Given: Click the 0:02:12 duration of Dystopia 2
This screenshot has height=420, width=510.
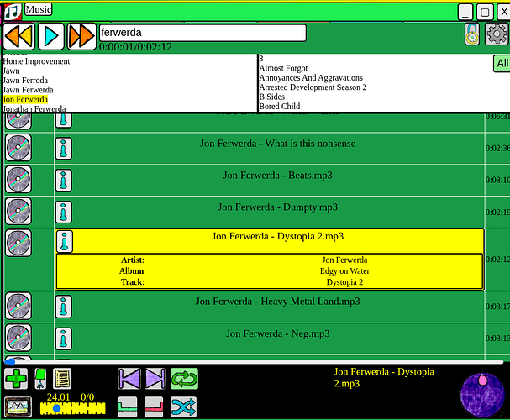Looking at the screenshot, I should 497,260.
